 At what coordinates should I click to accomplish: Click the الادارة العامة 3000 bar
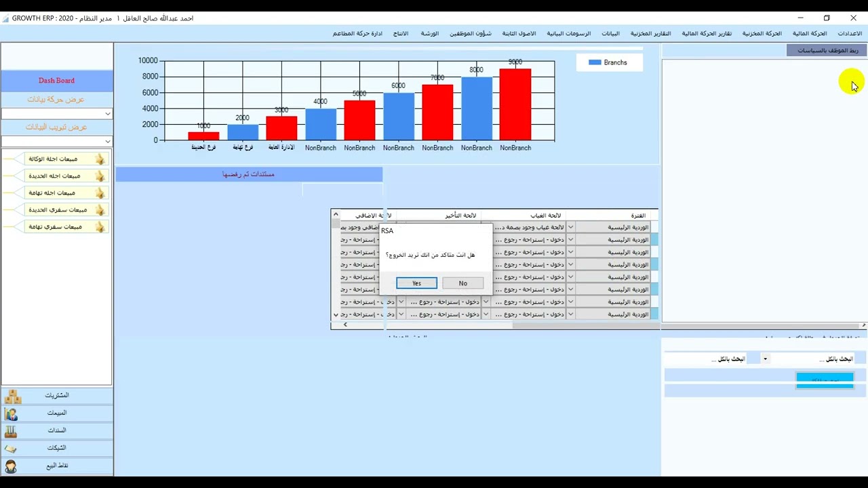point(281,128)
